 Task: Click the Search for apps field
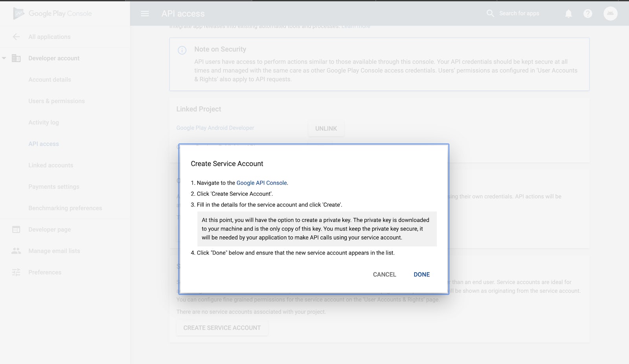click(519, 14)
